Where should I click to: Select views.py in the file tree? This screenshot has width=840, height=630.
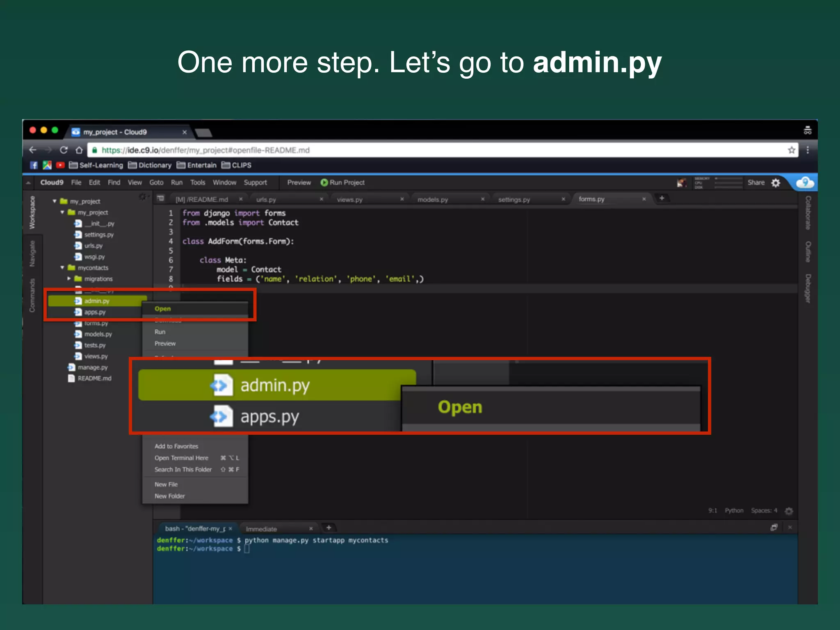[96, 356]
